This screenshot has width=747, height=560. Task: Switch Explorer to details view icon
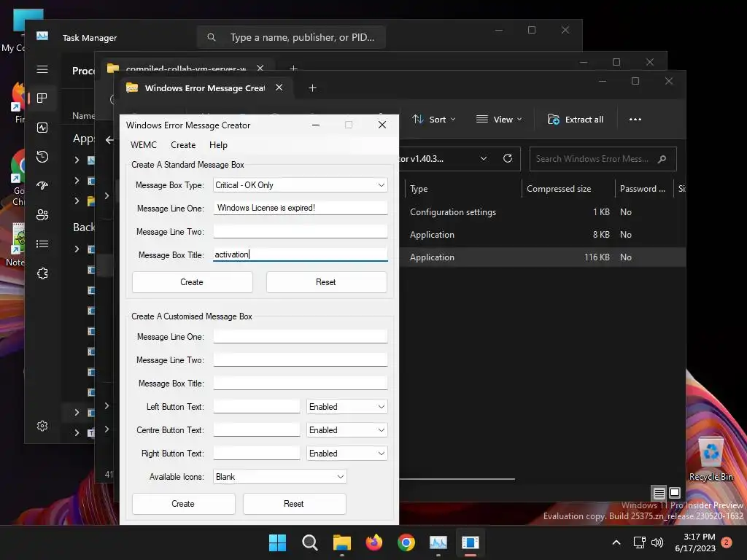tap(659, 493)
